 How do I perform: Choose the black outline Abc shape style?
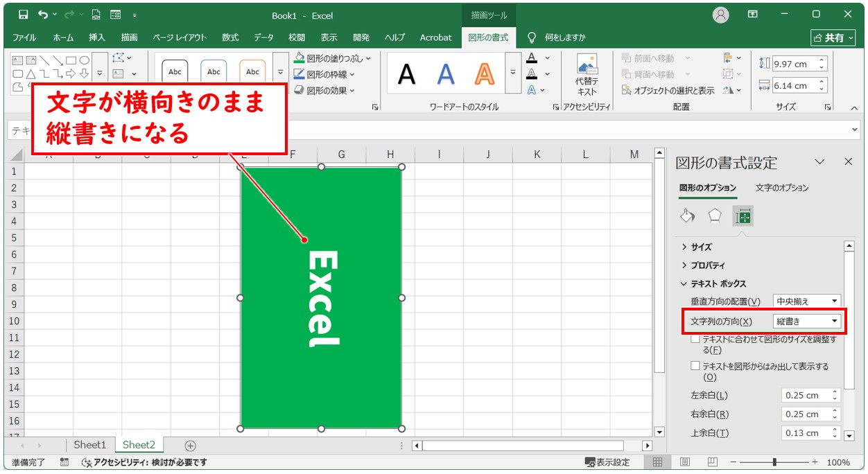coord(175,71)
